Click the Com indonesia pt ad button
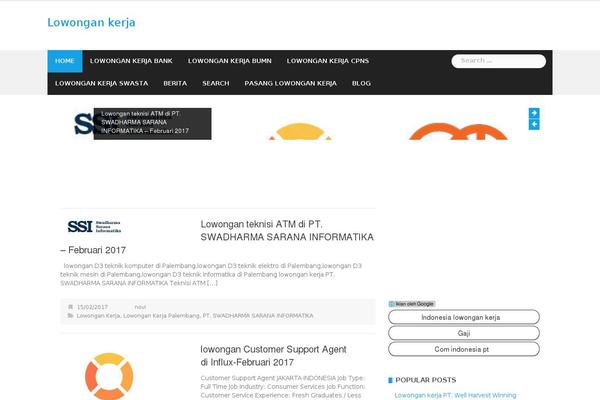Viewport: 600px width, 400px height. (464, 349)
